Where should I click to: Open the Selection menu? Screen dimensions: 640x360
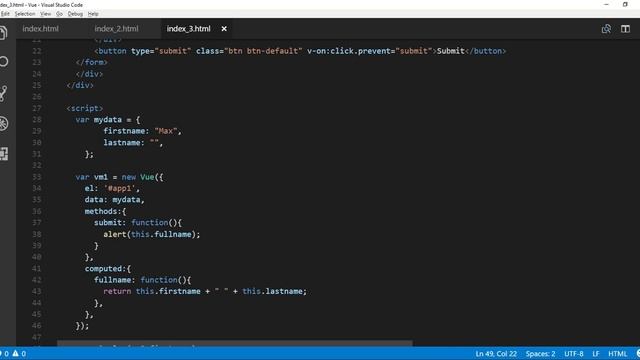(x=25, y=14)
